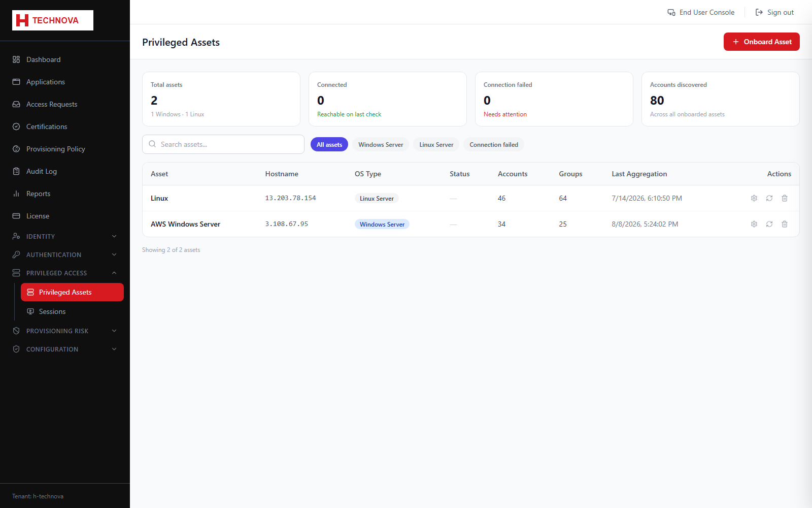The width and height of the screenshot is (812, 508).
Task: Open the Sessions page
Action: (72, 311)
